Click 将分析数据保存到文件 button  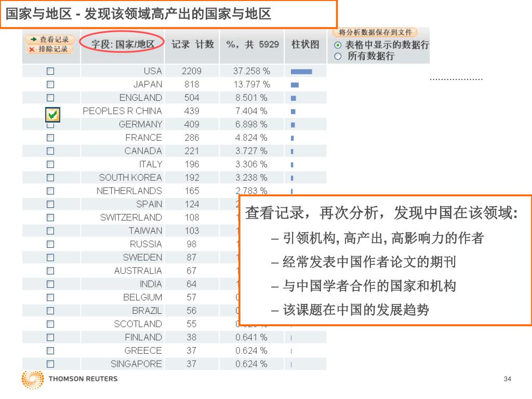(x=375, y=32)
